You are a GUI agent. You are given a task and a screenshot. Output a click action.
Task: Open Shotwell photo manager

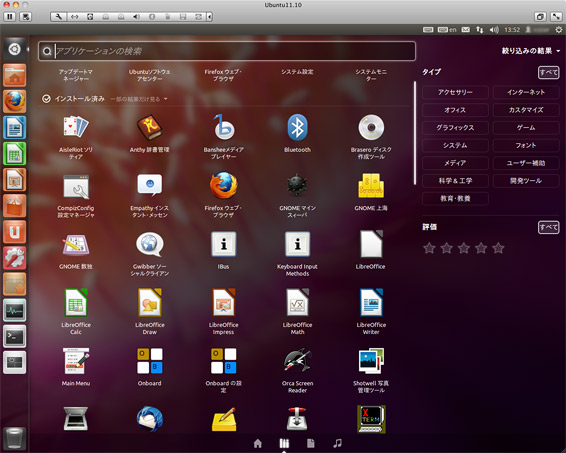pos(371,361)
